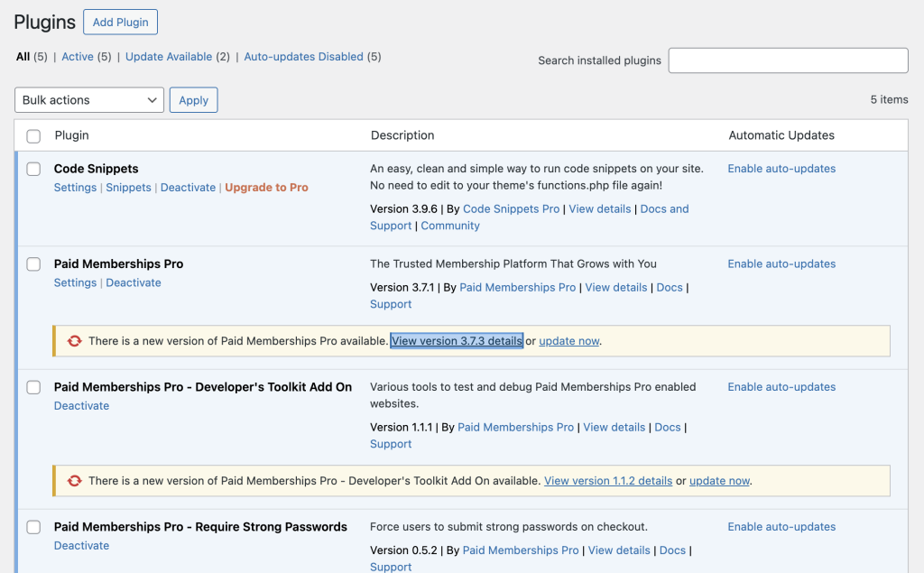
Task: Open Support link under Version 3.7.1
Action: point(391,304)
